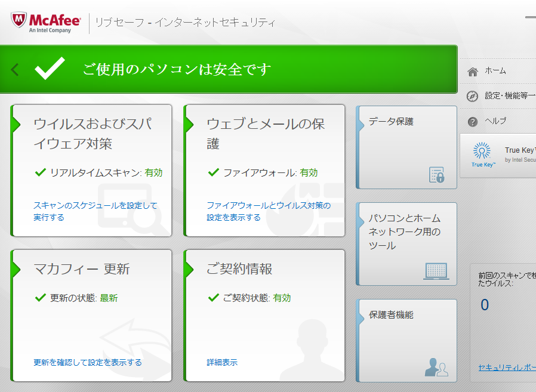Click the ウイルスおよびスパイウェア対策 heading
The image size is (536, 392).
click(93, 134)
